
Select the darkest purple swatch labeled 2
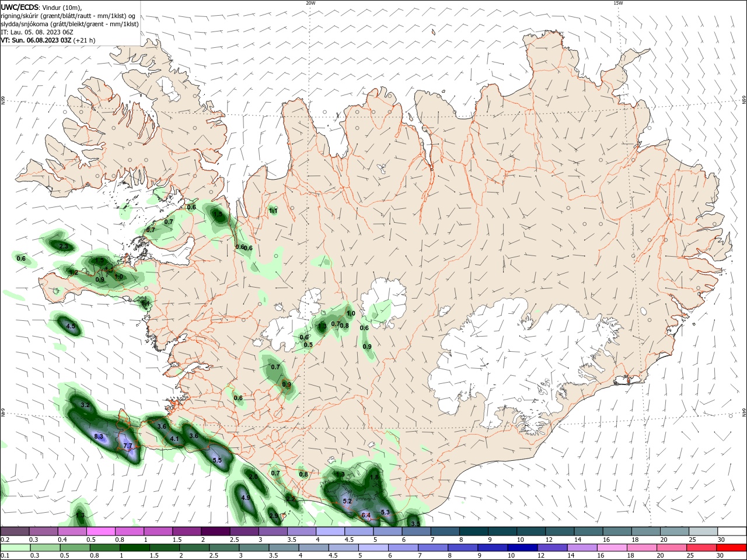pyautogui.click(x=215, y=531)
